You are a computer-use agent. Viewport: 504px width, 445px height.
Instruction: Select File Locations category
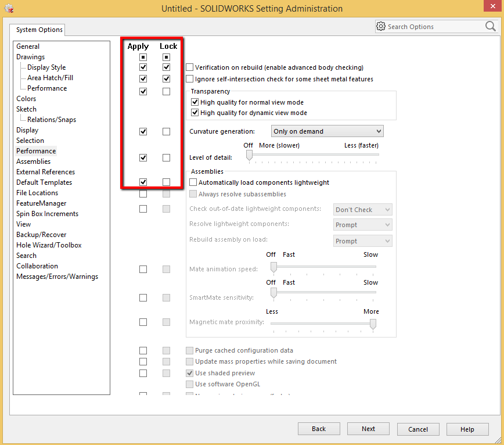coord(37,193)
